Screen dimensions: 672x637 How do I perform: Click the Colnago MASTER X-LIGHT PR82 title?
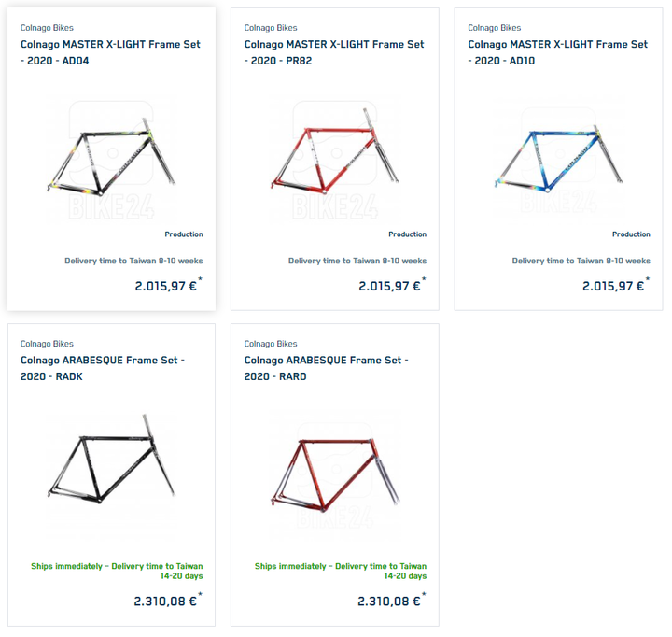[x=334, y=52]
